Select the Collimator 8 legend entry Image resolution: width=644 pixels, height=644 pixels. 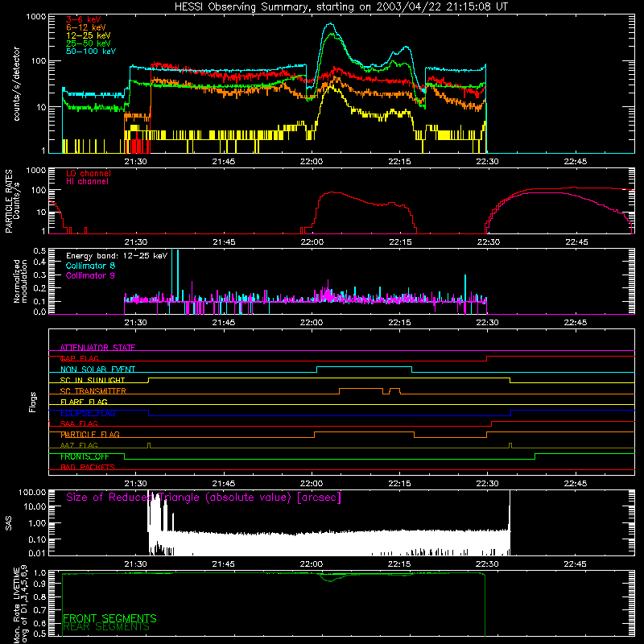pos(90,266)
